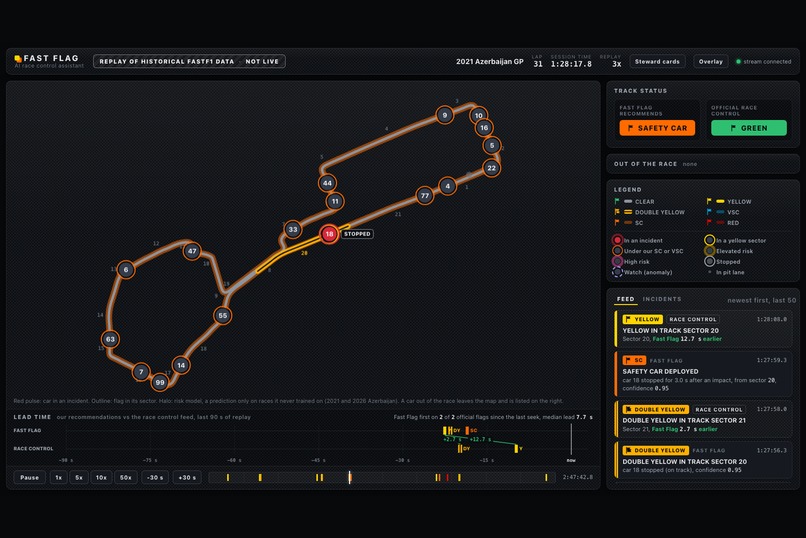The image size is (806, 538).
Task: Click the replay timeline playhead
Action: tap(350, 477)
